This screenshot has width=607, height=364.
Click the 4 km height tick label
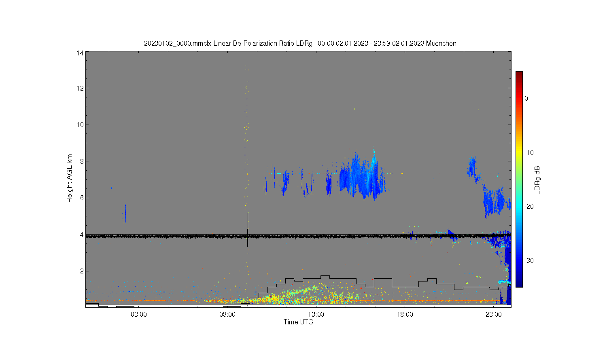[x=82, y=235]
